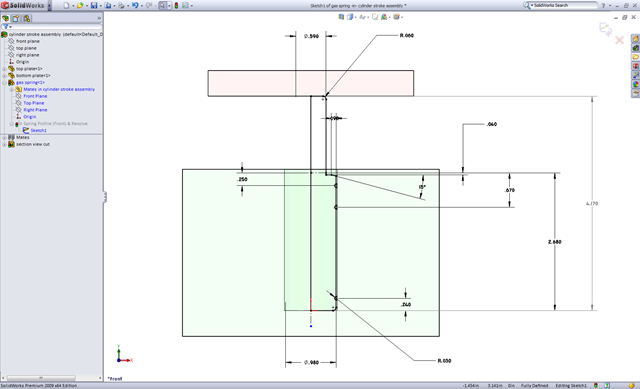Image resolution: width=640 pixels, height=389 pixels.
Task: Click the Select cursor tool icon
Action: (x=162, y=5)
